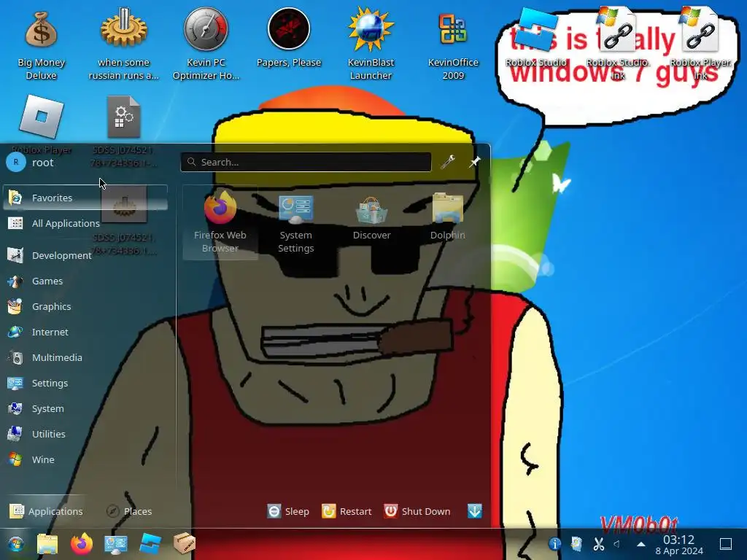Open the volume tray icon

[x=619, y=544]
